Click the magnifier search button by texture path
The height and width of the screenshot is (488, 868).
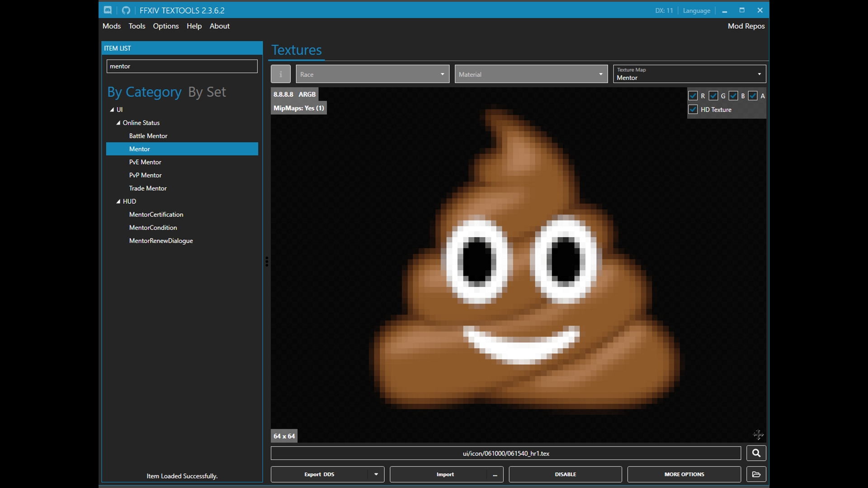(x=756, y=453)
